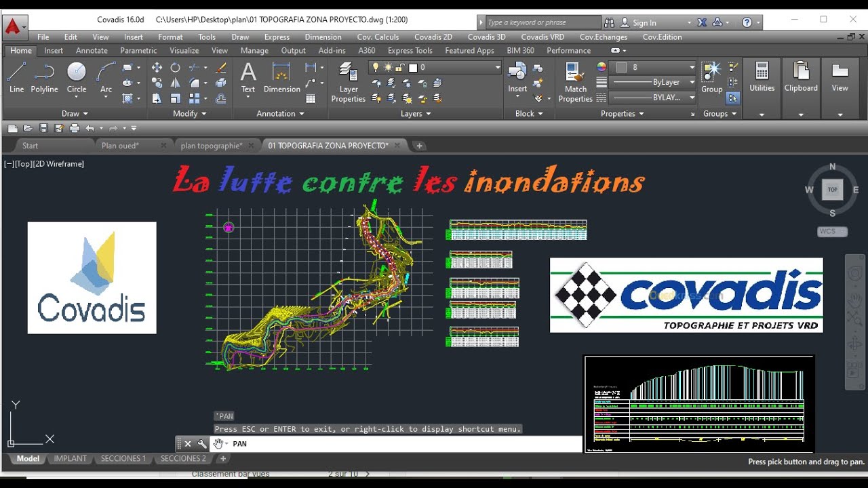The width and height of the screenshot is (868, 488).
Task: Create new drawing with New file icon
Action: pos(12,128)
